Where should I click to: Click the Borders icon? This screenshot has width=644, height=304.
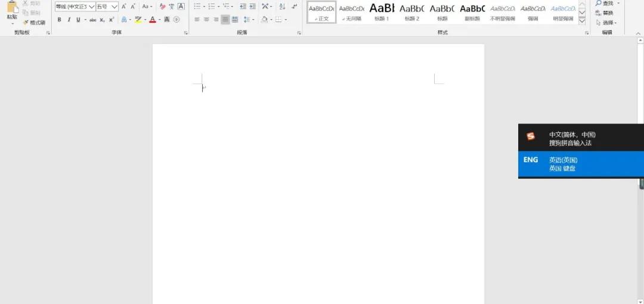tap(278, 20)
